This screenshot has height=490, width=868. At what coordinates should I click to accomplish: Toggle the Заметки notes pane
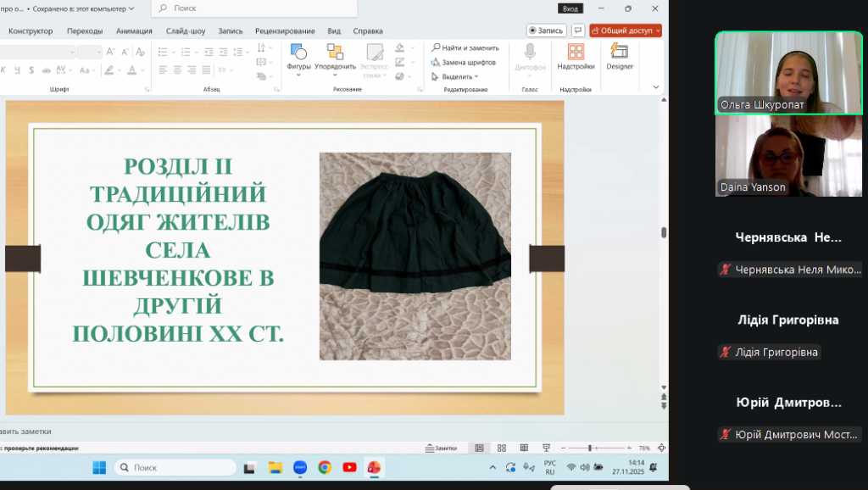coord(440,448)
